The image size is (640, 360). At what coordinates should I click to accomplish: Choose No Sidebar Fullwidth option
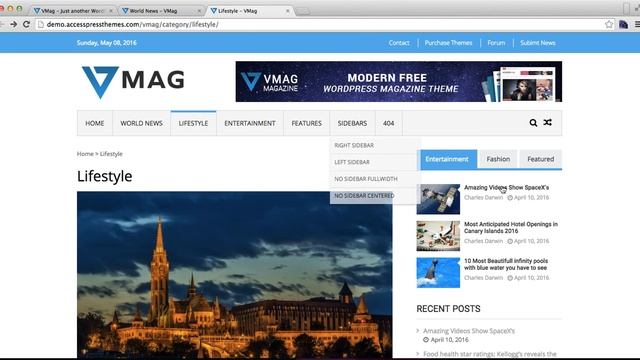[x=375, y=179]
